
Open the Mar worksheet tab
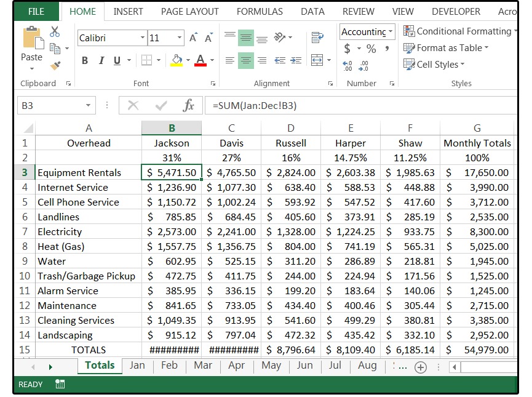[203, 366]
